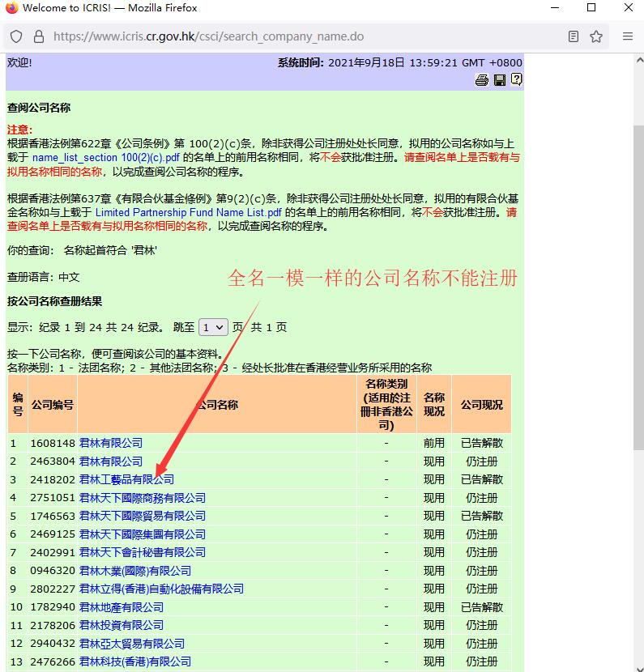This screenshot has height=672, width=644.
Task: Open 君林亞太貿易有限公司 company link
Action: 131,644
